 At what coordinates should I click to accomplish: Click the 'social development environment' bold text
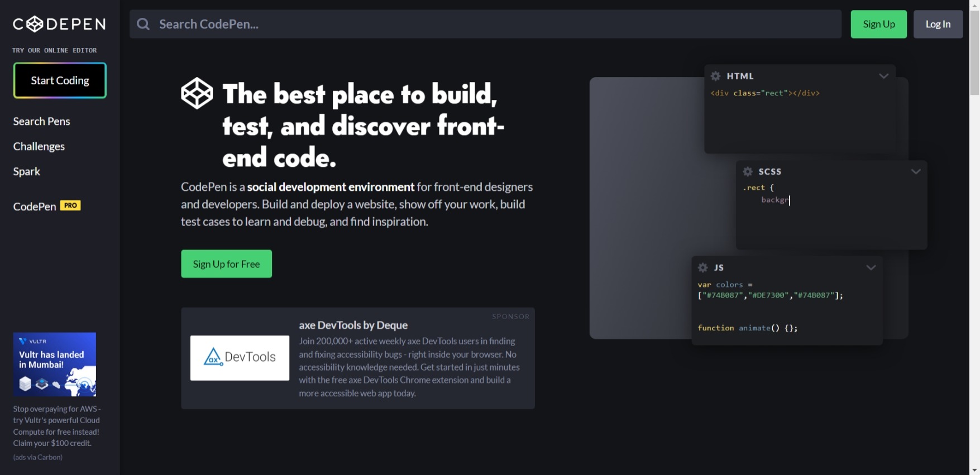click(x=331, y=187)
